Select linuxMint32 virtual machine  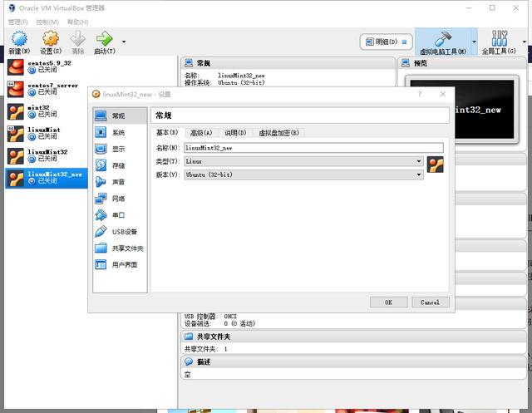point(47,156)
